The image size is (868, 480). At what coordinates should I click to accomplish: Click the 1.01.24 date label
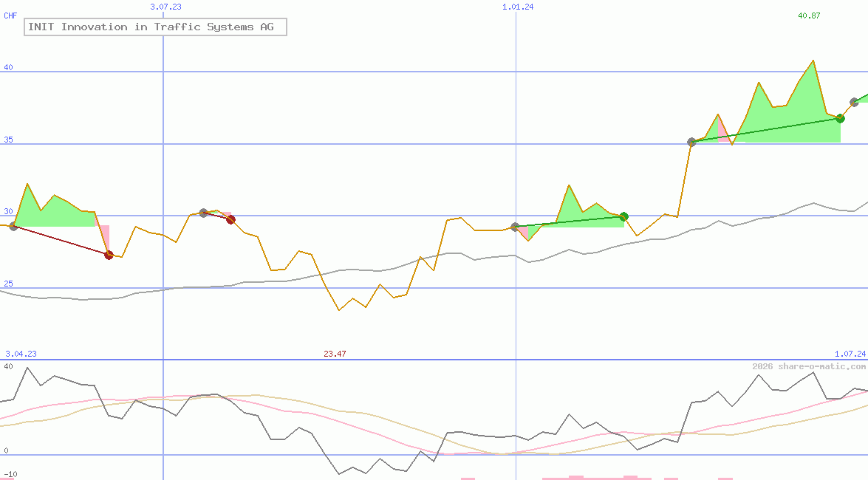point(518,7)
